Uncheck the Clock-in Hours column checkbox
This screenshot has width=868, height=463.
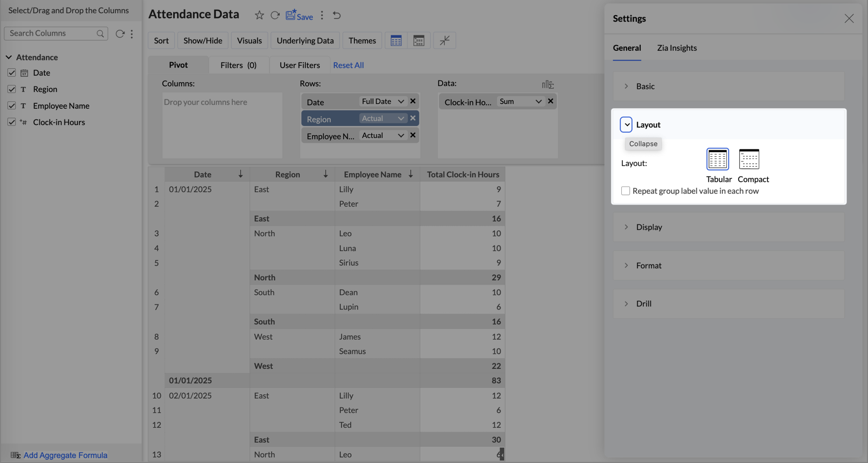pos(11,122)
